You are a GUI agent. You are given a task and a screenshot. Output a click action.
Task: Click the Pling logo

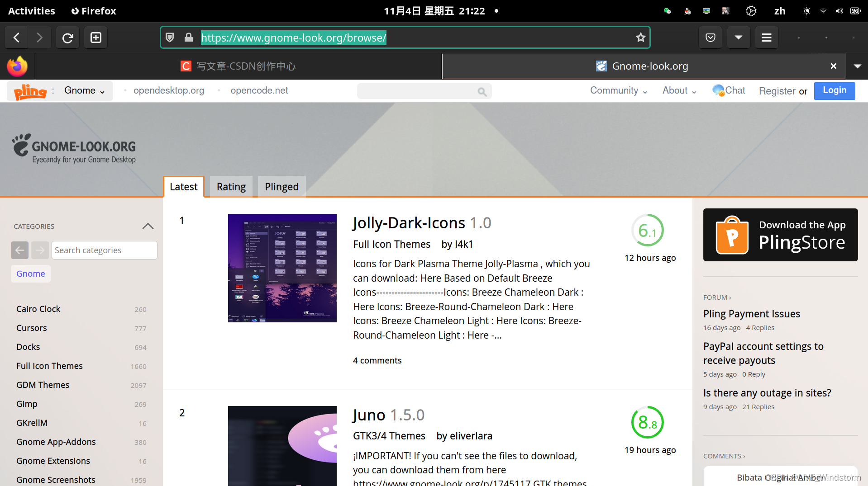click(30, 91)
